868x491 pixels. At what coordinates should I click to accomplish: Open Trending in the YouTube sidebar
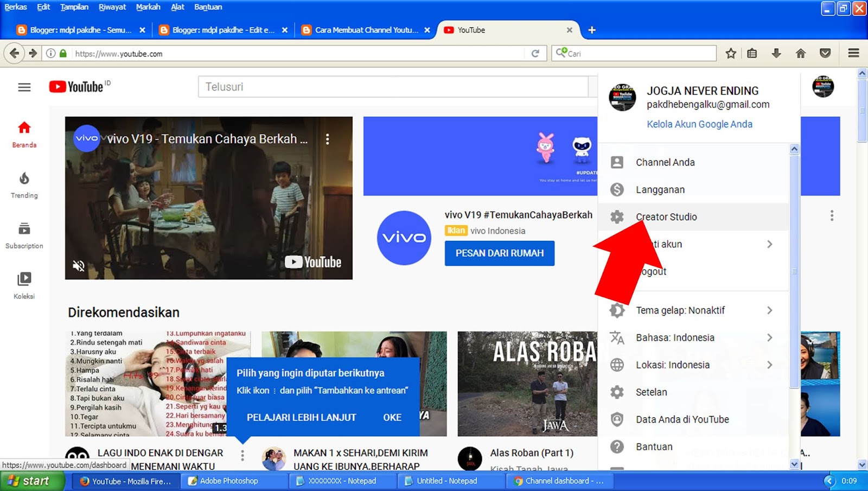[x=24, y=186]
